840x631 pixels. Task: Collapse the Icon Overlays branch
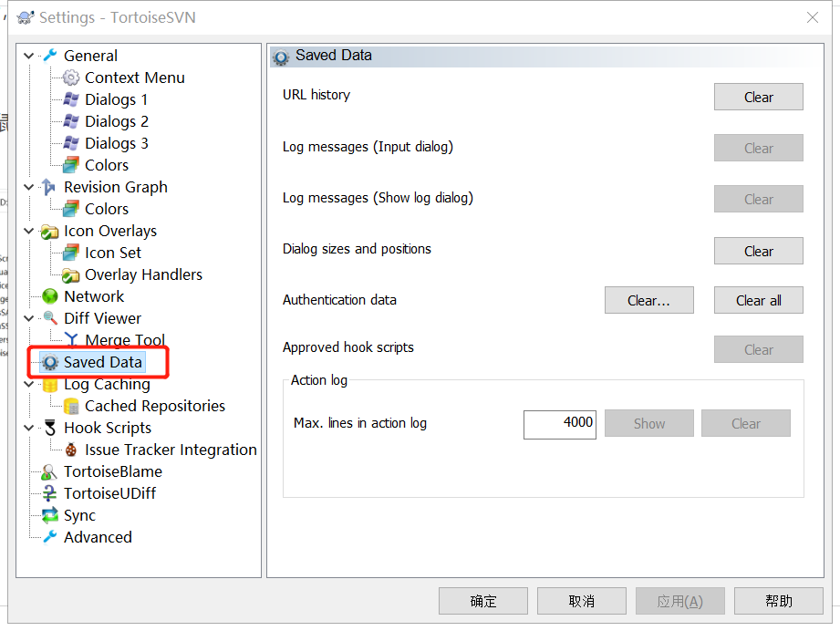28,231
